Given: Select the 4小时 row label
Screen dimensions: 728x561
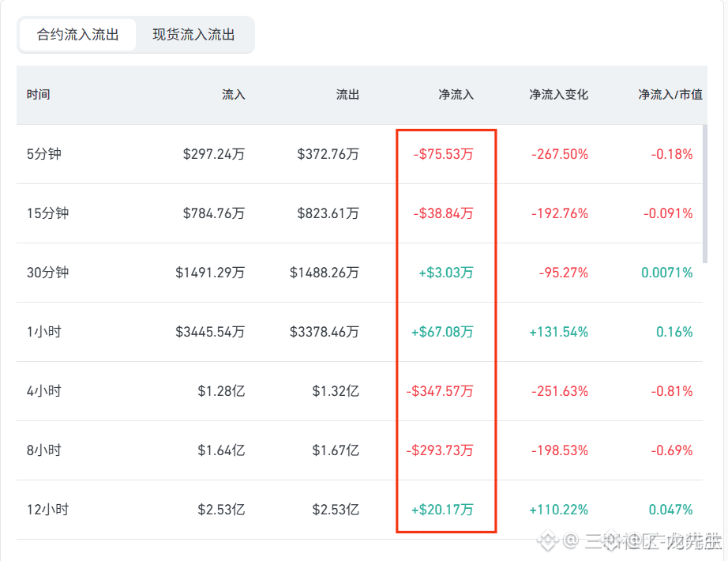Looking at the screenshot, I should (44, 391).
